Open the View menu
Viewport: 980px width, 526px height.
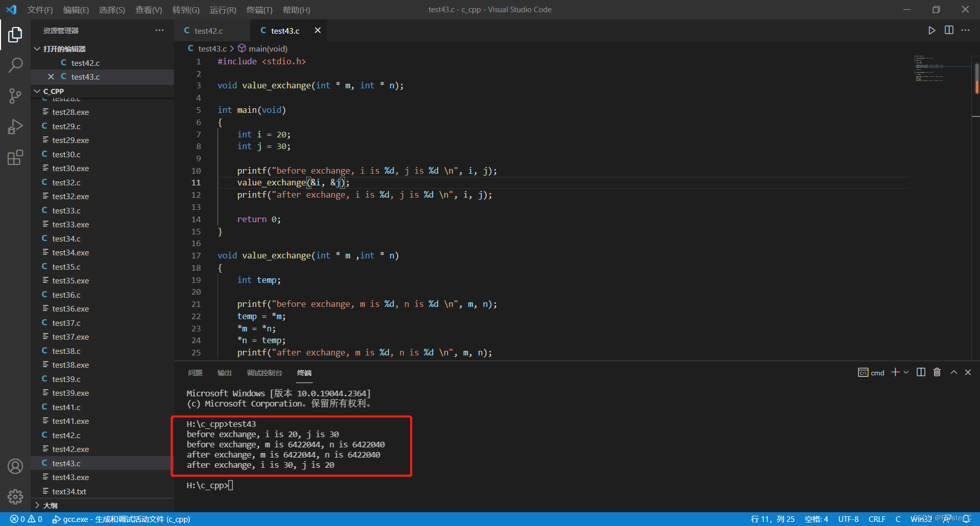[x=149, y=10]
